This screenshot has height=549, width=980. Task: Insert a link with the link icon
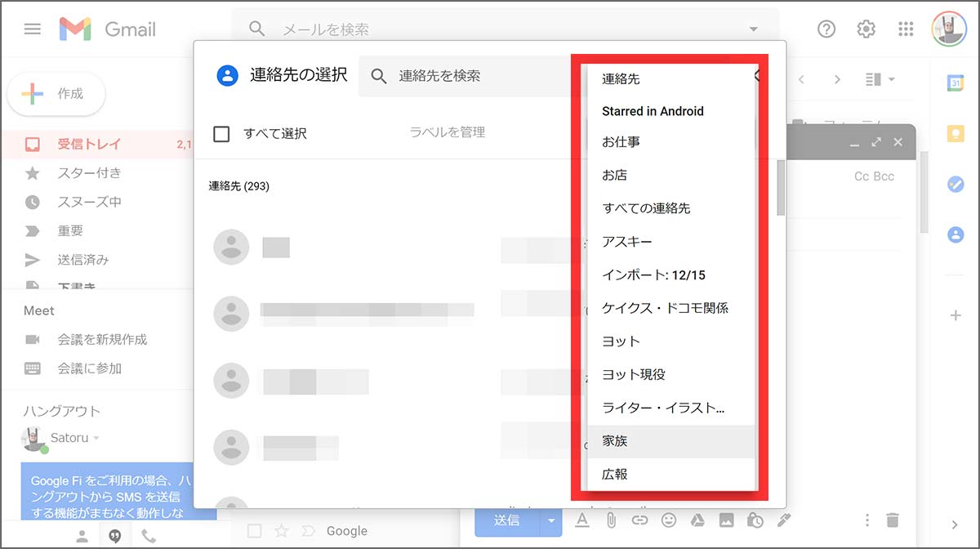640,520
